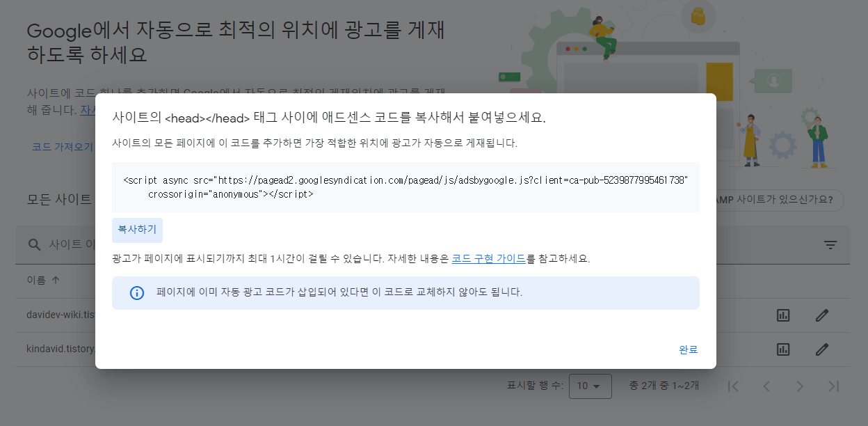Go to first page of table
The width and height of the screenshot is (868, 426).
tap(733, 386)
